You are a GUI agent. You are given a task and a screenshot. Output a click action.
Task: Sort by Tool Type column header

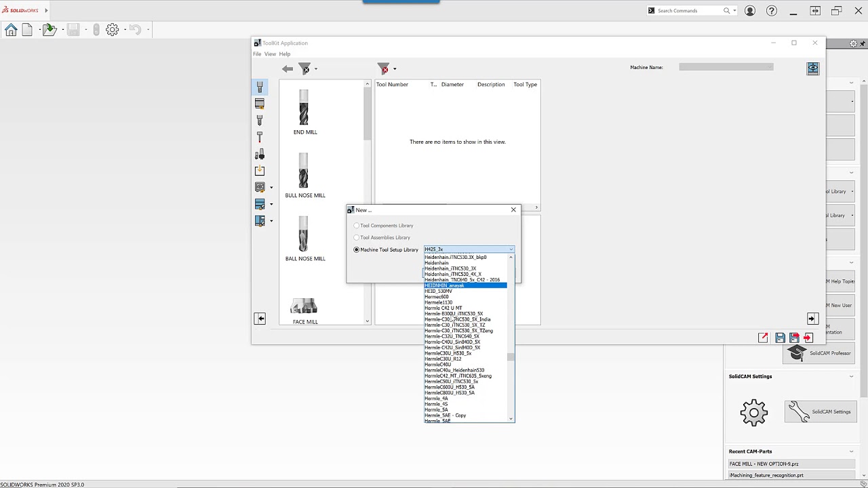click(525, 85)
